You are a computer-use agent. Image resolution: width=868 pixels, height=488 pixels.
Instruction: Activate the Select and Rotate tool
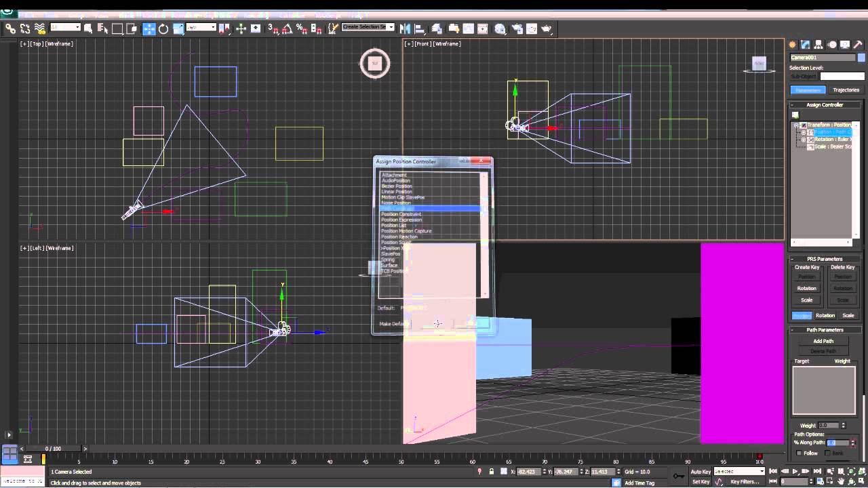click(x=163, y=28)
